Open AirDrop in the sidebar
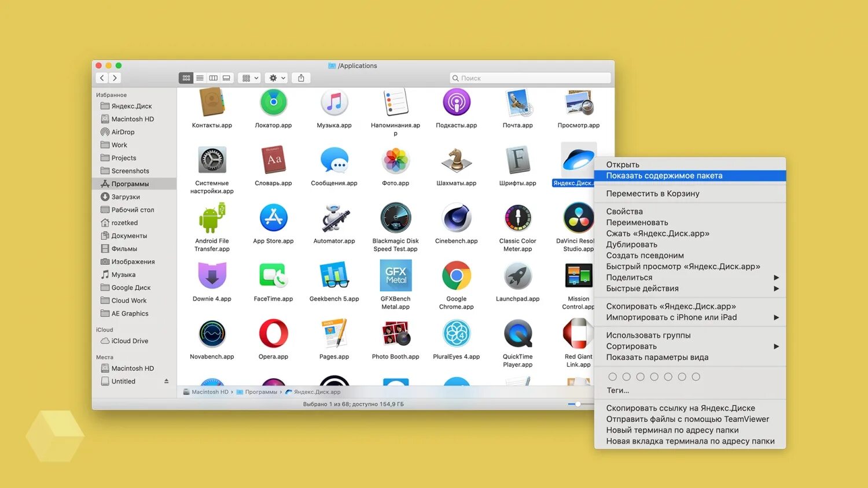Screen dimensions: 868x488 click(134, 132)
